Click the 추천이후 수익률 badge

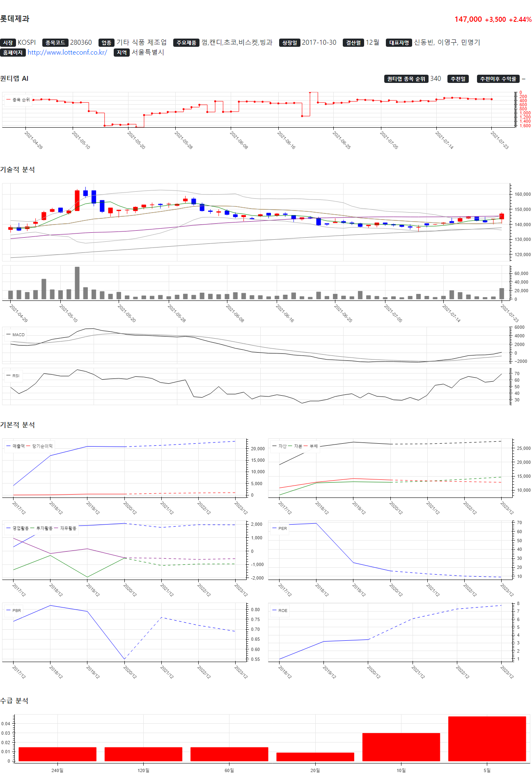pyautogui.click(x=498, y=79)
